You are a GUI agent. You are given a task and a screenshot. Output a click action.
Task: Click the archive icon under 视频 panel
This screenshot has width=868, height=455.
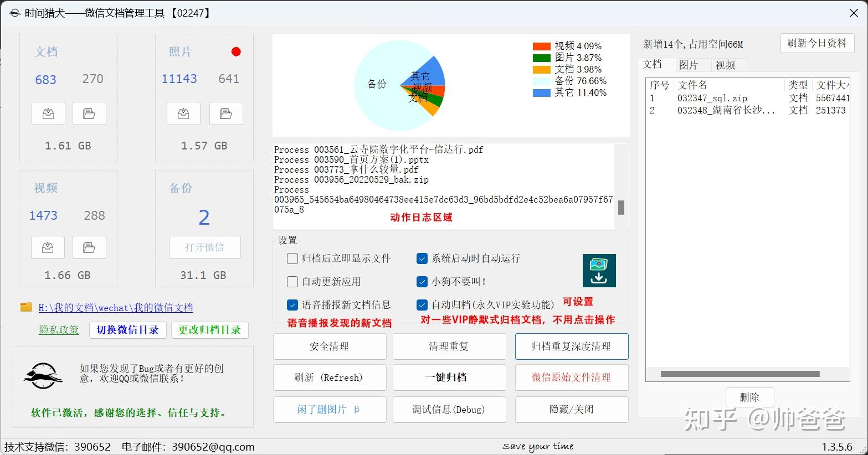[48, 247]
